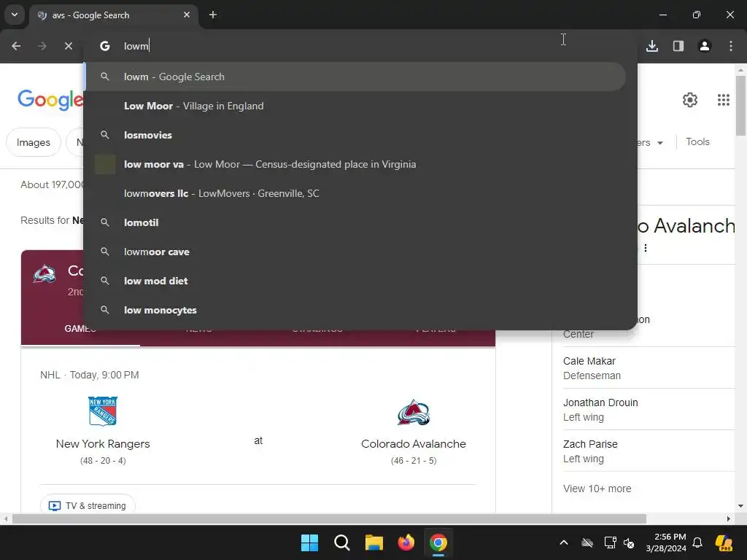Viewport: 747px width, 560px height.
Task: Open the tab search chevron
Action: point(15,15)
